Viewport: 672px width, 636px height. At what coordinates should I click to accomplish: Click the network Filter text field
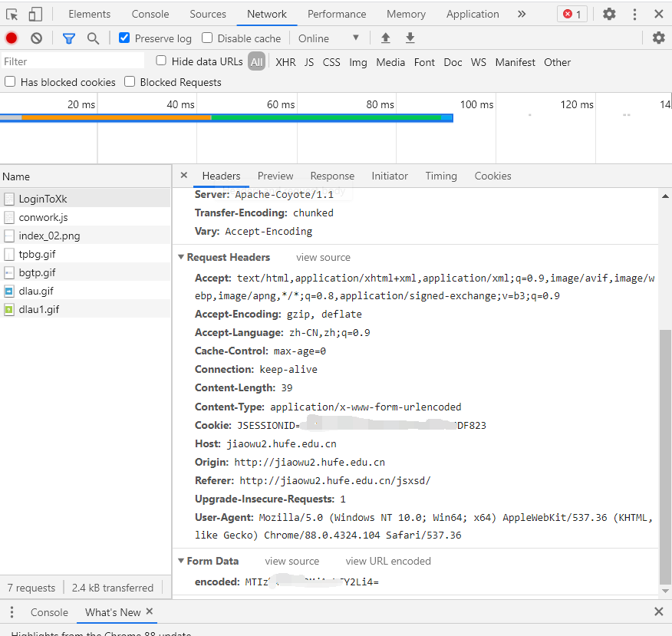[x=73, y=61]
